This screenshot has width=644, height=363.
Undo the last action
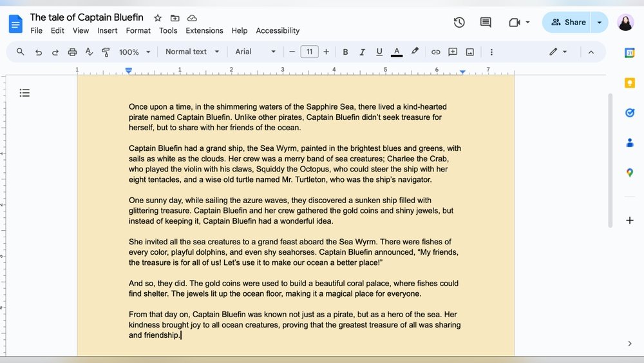pyautogui.click(x=38, y=52)
